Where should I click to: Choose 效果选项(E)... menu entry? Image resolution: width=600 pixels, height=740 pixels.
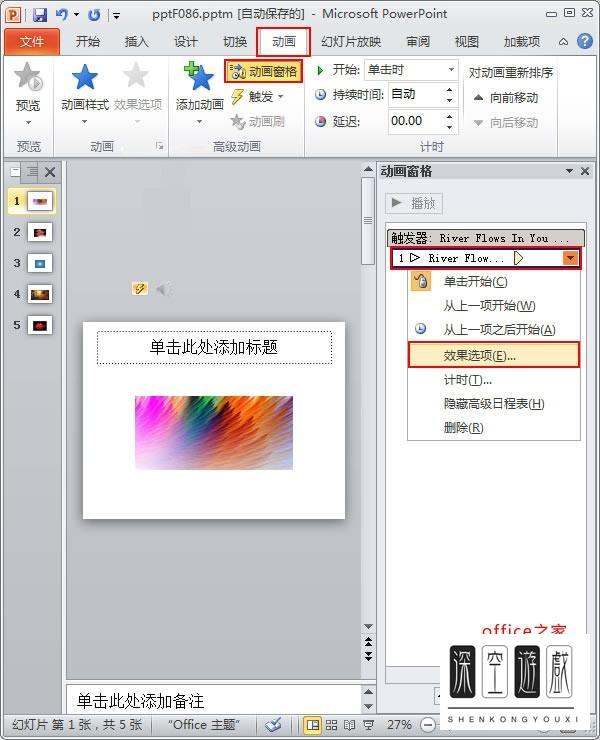tap(494, 355)
